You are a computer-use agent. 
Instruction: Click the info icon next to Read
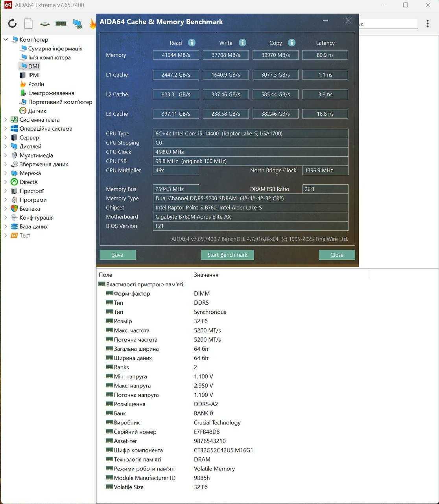pyautogui.click(x=192, y=43)
